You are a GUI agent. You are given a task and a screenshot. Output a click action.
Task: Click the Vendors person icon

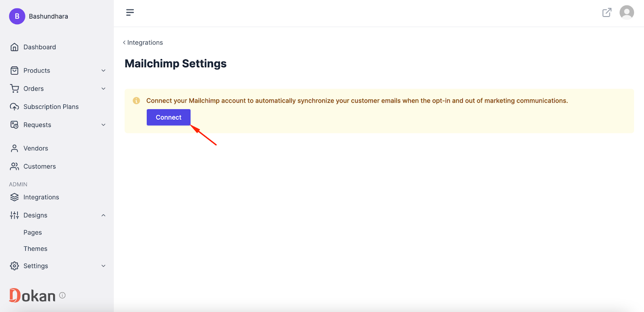[14, 148]
